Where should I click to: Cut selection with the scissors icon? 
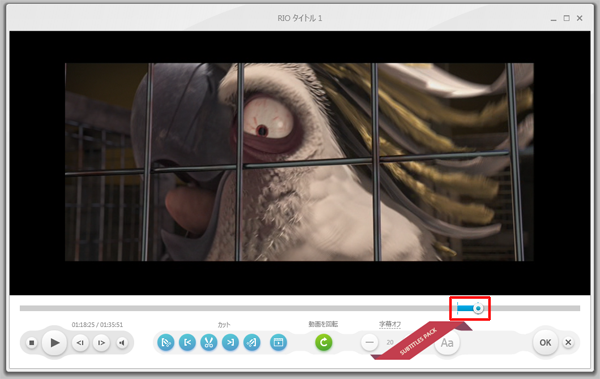pos(209,342)
